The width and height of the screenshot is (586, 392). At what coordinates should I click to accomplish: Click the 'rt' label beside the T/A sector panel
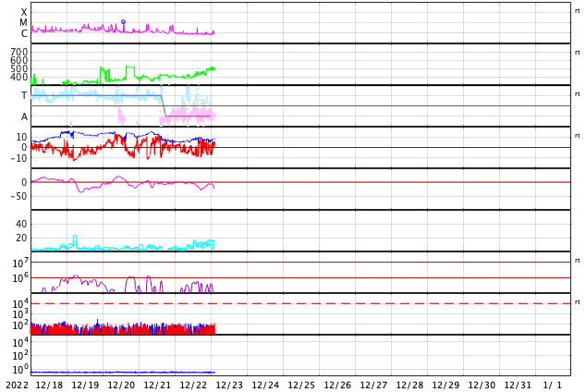577,94
